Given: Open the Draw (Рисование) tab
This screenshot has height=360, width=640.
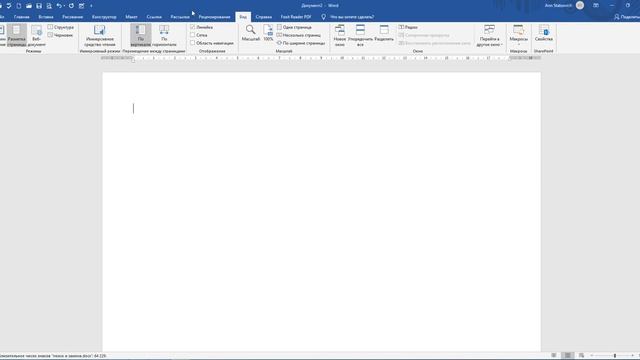Looking at the screenshot, I should tap(73, 17).
